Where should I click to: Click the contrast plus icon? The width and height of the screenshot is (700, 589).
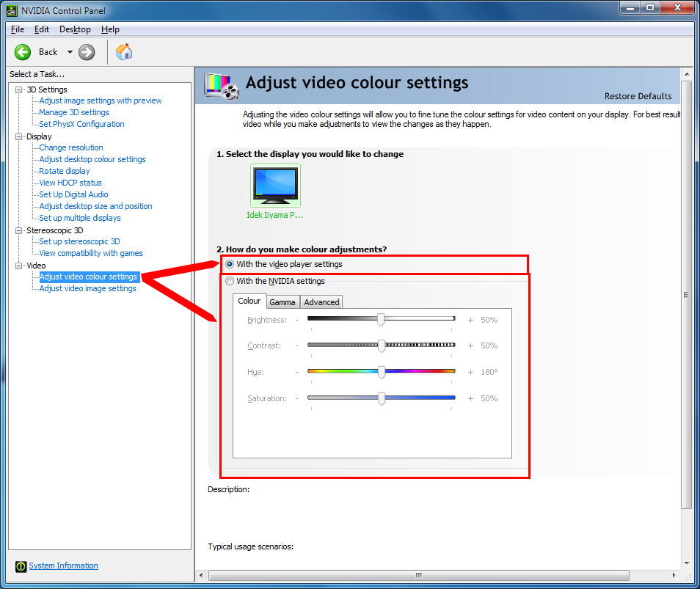470,345
